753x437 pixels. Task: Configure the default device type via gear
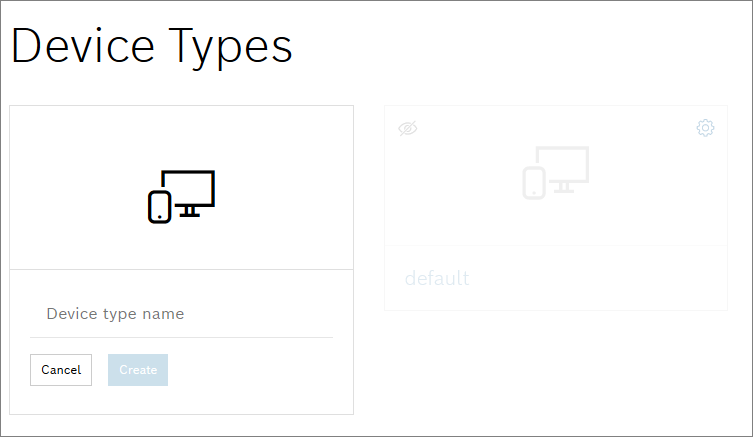point(705,128)
